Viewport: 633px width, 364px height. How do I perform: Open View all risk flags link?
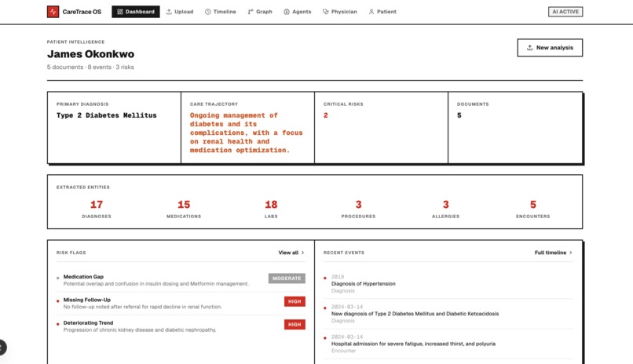pyautogui.click(x=291, y=253)
